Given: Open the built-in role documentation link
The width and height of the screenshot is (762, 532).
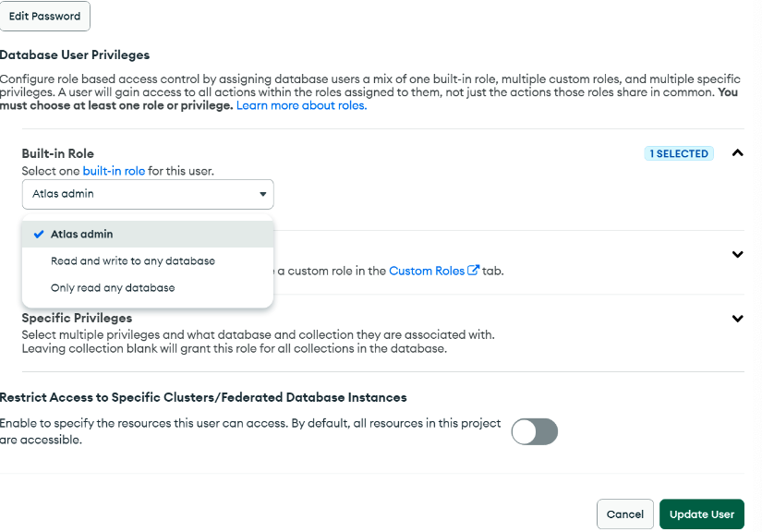Looking at the screenshot, I should [x=114, y=171].
